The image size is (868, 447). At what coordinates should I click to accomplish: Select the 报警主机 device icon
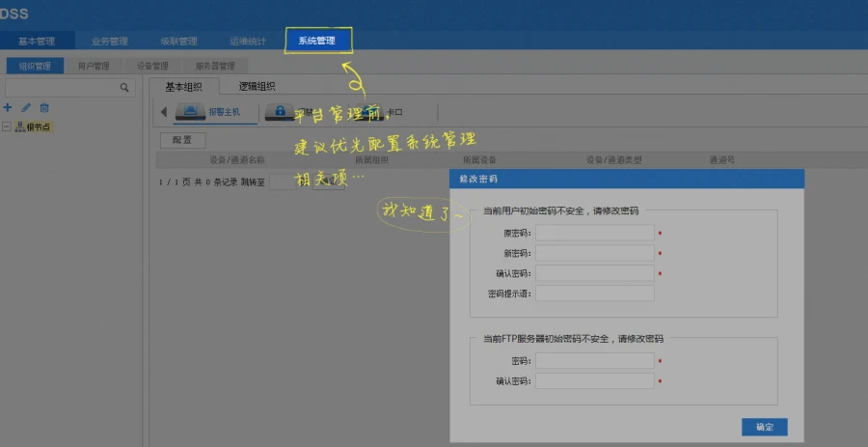[190, 112]
